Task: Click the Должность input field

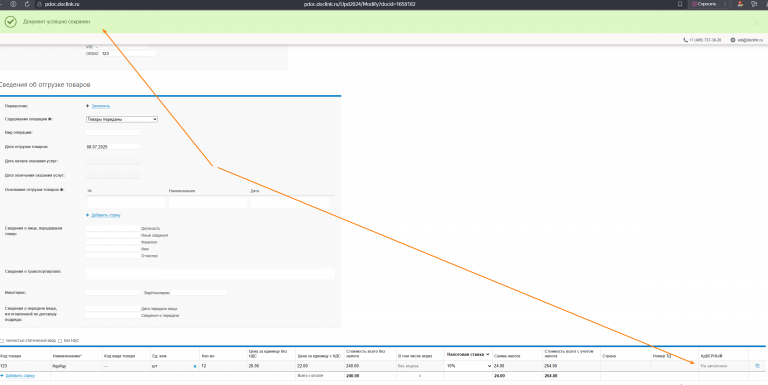Action: 113,228
